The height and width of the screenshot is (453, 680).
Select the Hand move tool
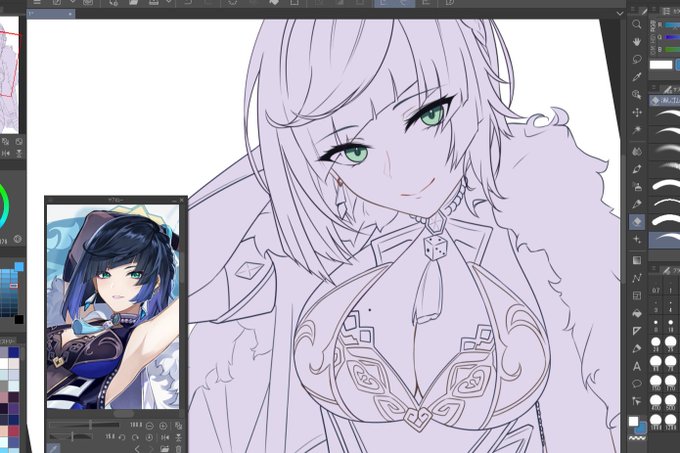[637, 42]
